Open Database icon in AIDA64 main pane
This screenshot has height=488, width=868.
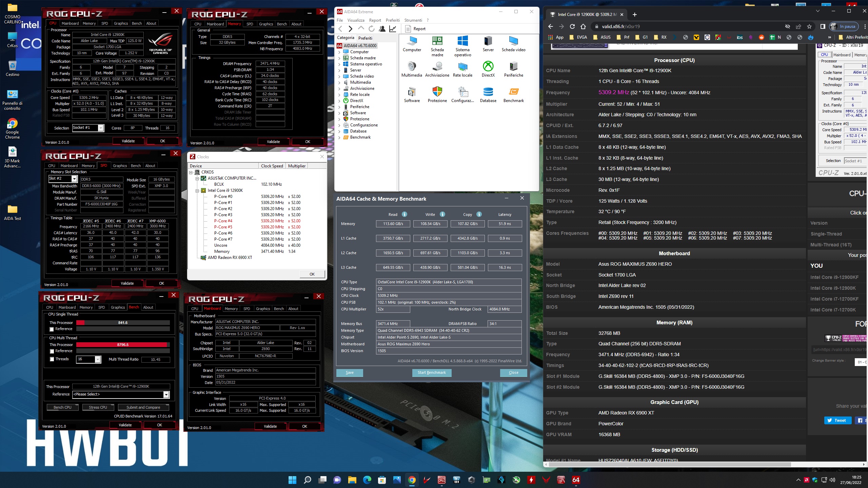(x=488, y=95)
